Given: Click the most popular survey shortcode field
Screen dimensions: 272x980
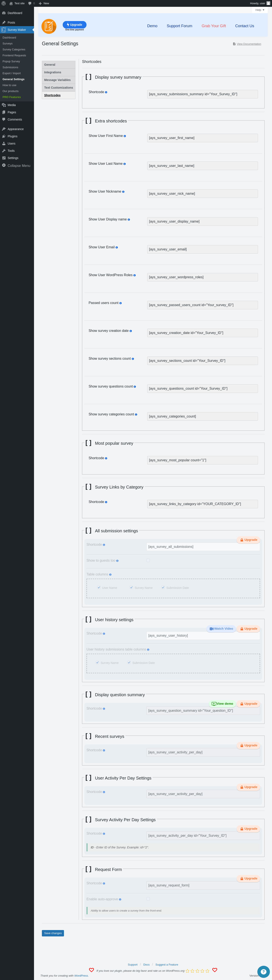Looking at the screenshot, I should coord(202,460).
